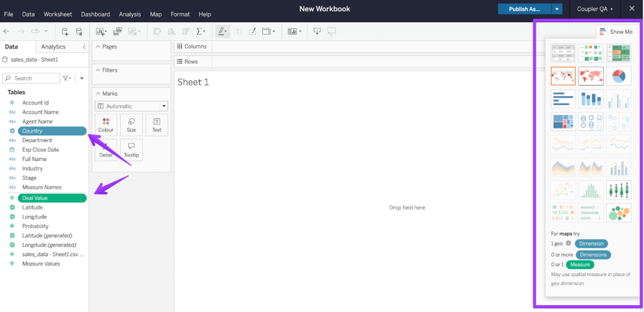Click the Sort Ascending icon
Screen dimensions: 644x312
171,31
